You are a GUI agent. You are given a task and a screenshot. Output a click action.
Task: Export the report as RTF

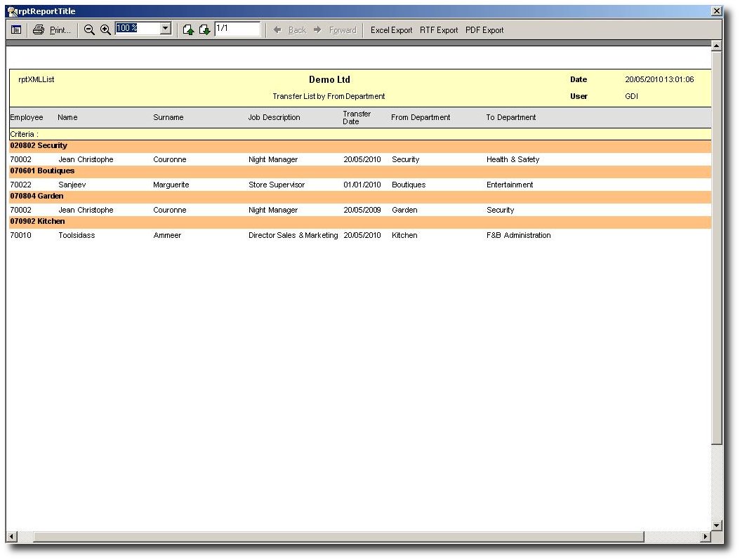coord(439,30)
